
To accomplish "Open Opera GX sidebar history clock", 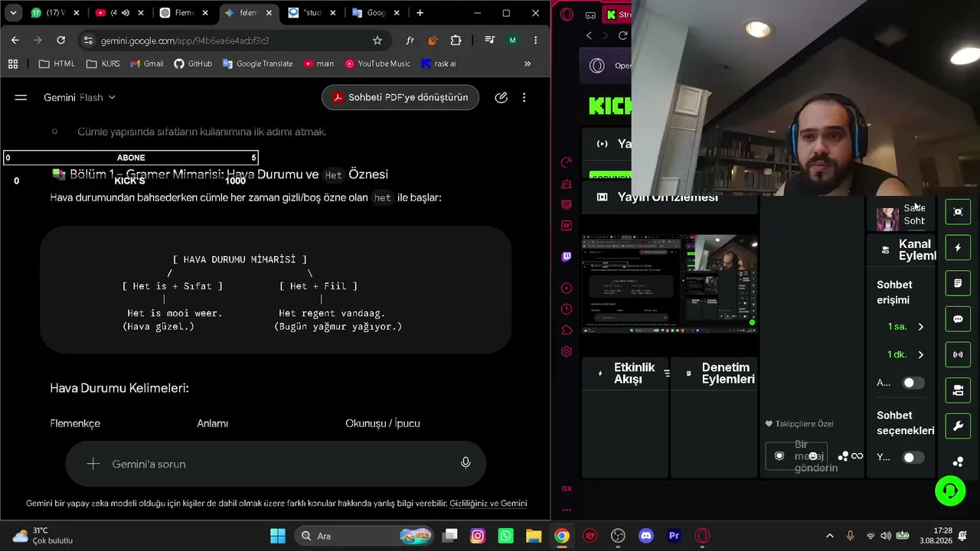I will click(567, 309).
